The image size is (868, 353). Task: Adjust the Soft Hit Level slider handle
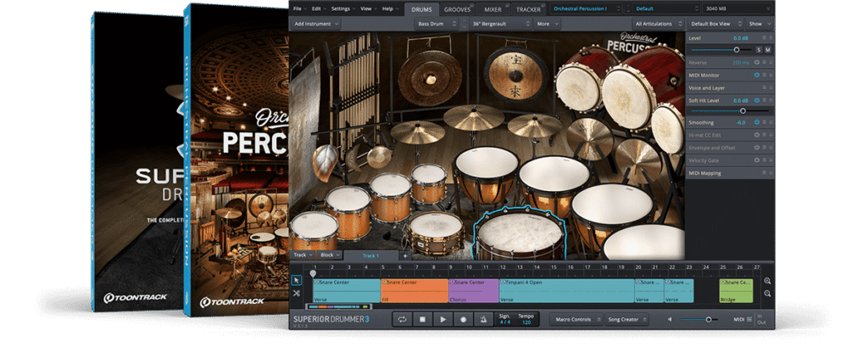(743, 111)
